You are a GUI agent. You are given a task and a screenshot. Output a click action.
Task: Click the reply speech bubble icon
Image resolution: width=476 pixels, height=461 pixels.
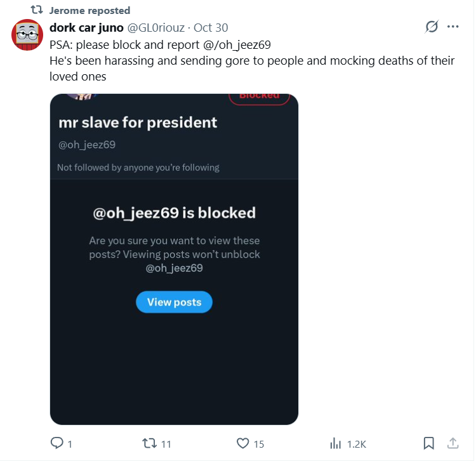pyautogui.click(x=57, y=443)
